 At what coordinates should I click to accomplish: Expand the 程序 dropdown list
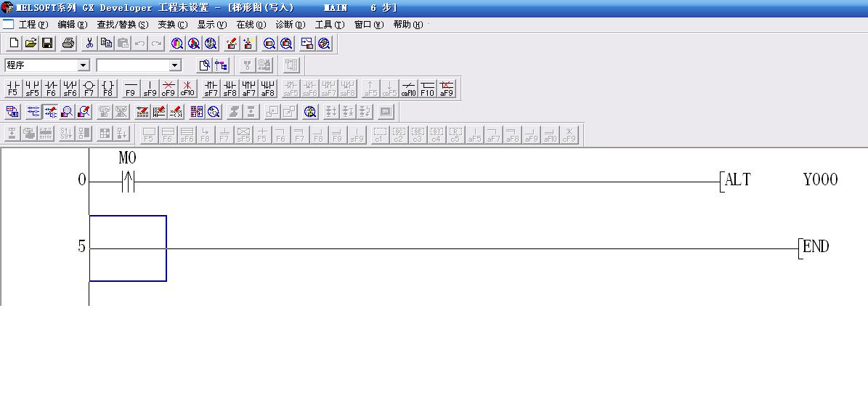[x=84, y=65]
